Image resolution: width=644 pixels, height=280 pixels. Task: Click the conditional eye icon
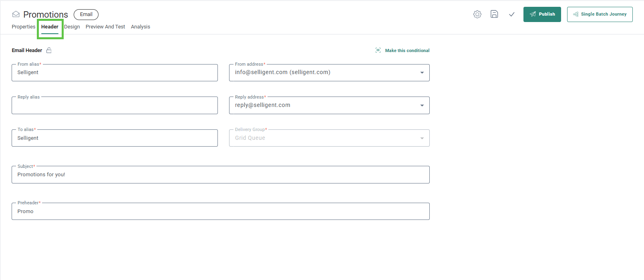tap(378, 50)
